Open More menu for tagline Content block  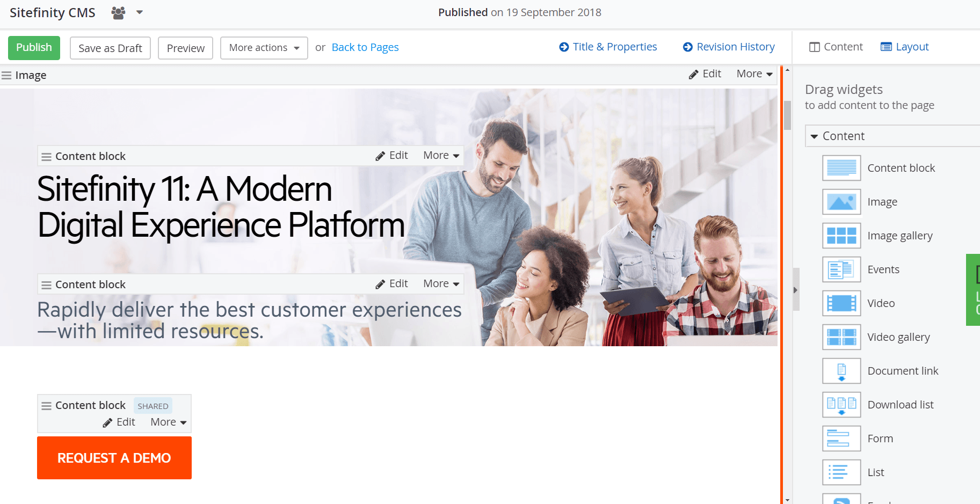tap(441, 284)
